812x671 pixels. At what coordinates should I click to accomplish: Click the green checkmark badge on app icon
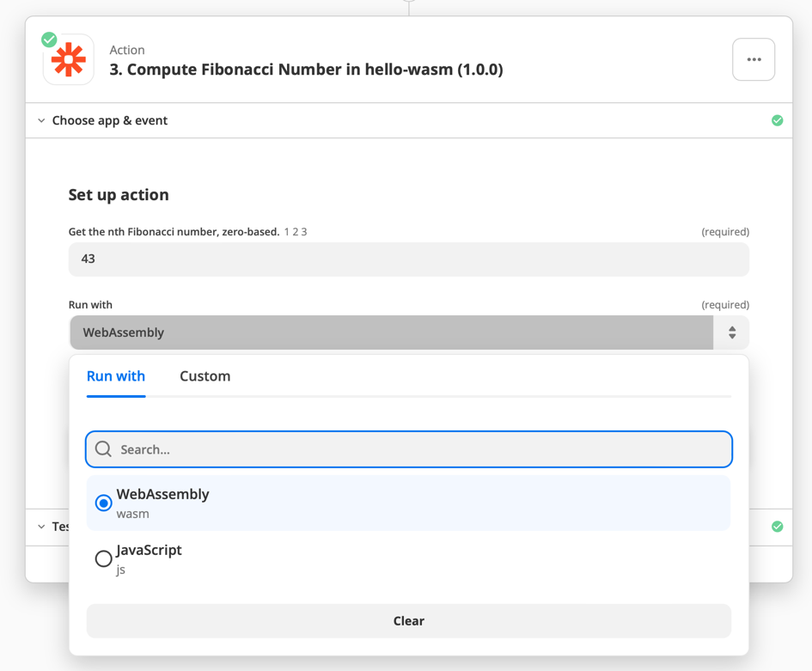(x=50, y=40)
